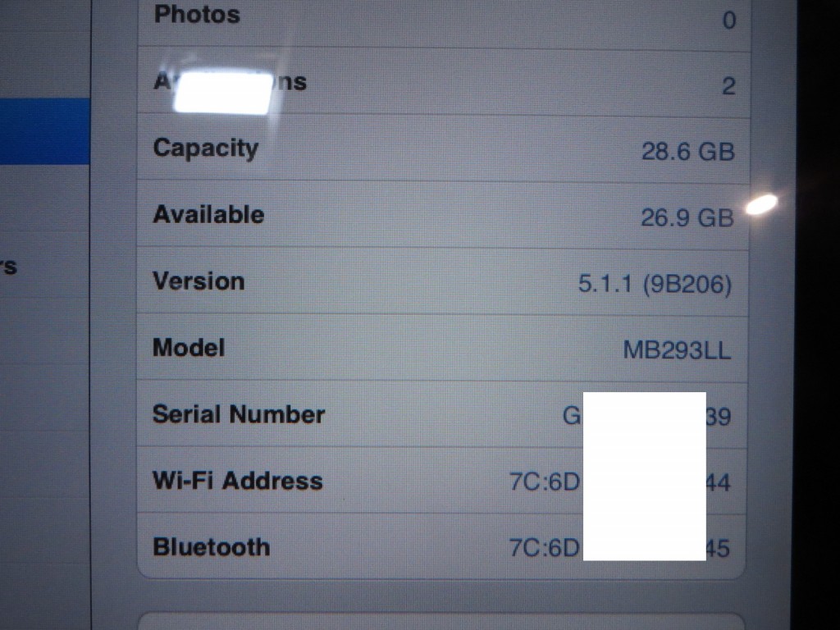Image resolution: width=840 pixels, height=630 pixels.
Task: Select the Bluetooth row label
Action: tap(212, 547)
